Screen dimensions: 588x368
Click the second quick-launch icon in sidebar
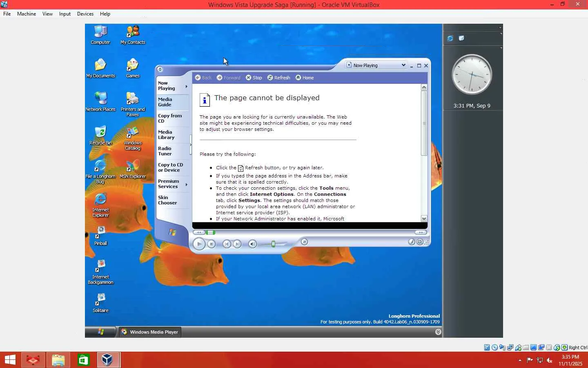[x=461, y=38]
